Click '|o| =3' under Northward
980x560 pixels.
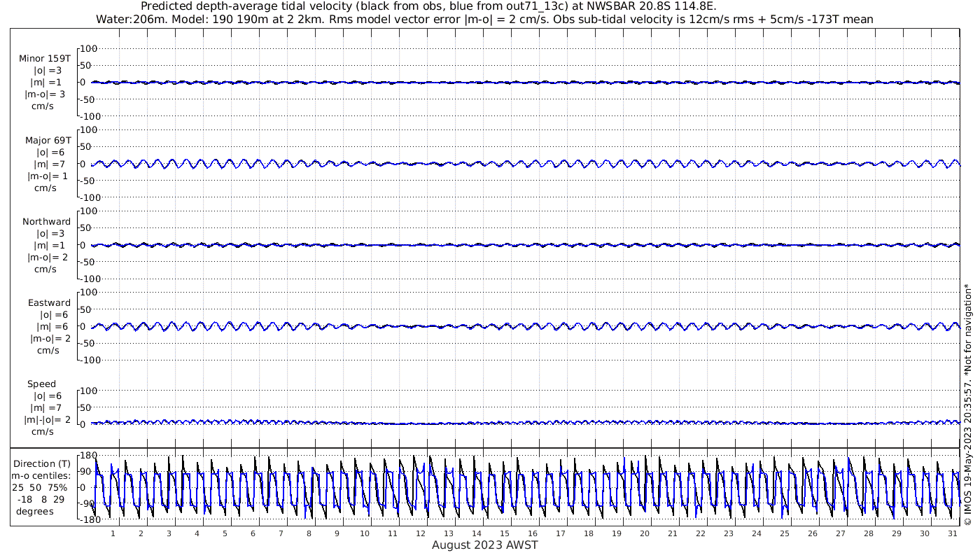point(50,233)
